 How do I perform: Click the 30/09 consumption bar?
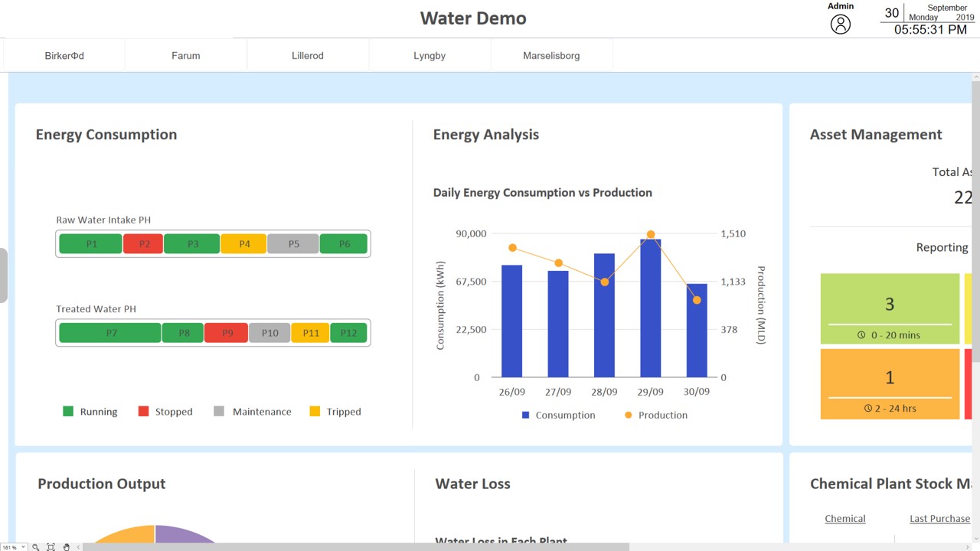(697, 331)
